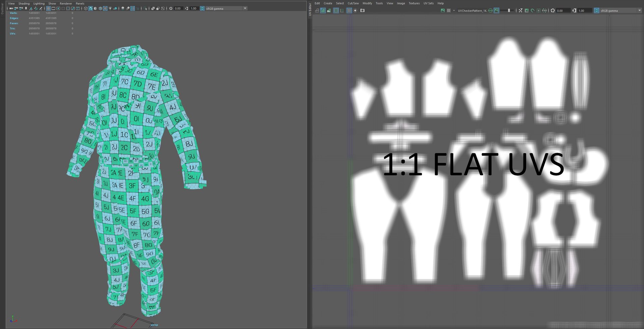The width and height of the screenshot is (644, 329).
Task: Open the viewport Renderer menu
Action: tap(66, 3)
